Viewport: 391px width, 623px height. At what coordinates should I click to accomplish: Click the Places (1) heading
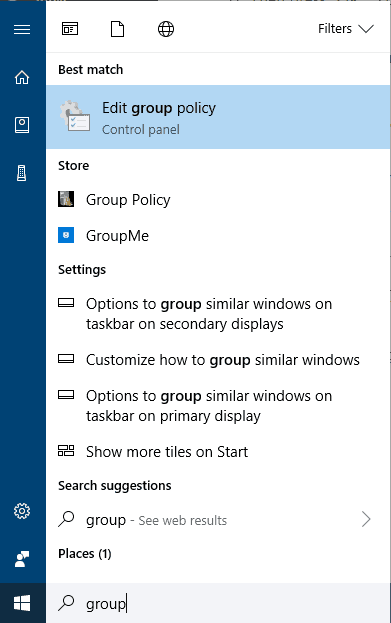(x=85, y=553)
